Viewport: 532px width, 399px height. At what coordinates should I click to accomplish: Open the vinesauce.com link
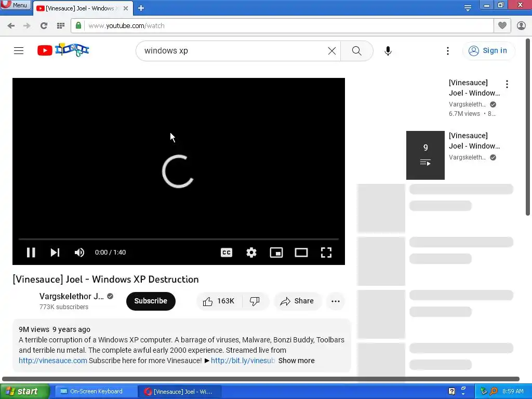click(x=53, y=361)
